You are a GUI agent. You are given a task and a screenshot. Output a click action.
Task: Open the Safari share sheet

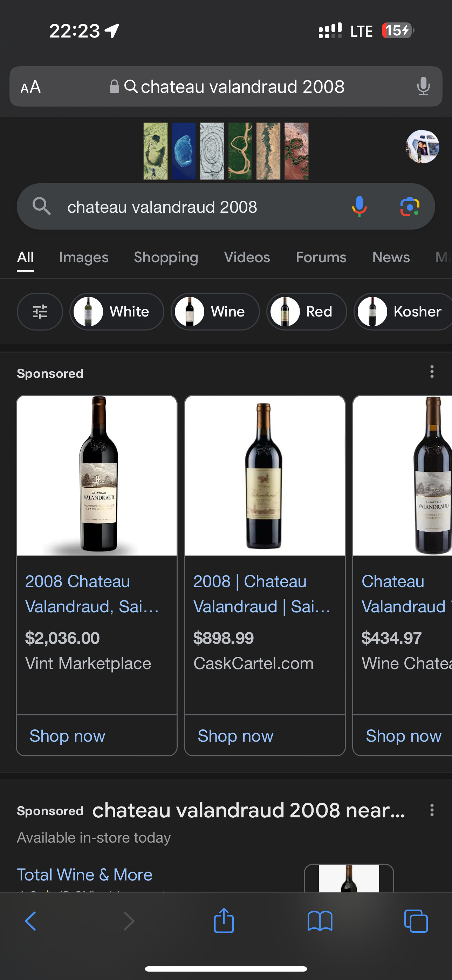tap(224, 921)
